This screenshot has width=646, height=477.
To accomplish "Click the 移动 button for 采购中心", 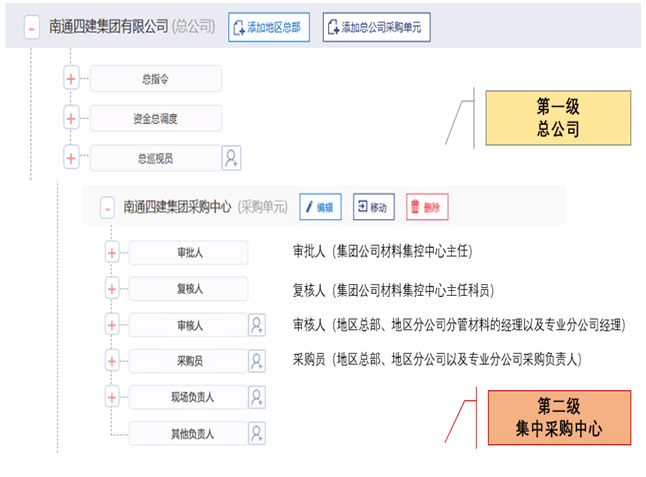I will point(374,207).
